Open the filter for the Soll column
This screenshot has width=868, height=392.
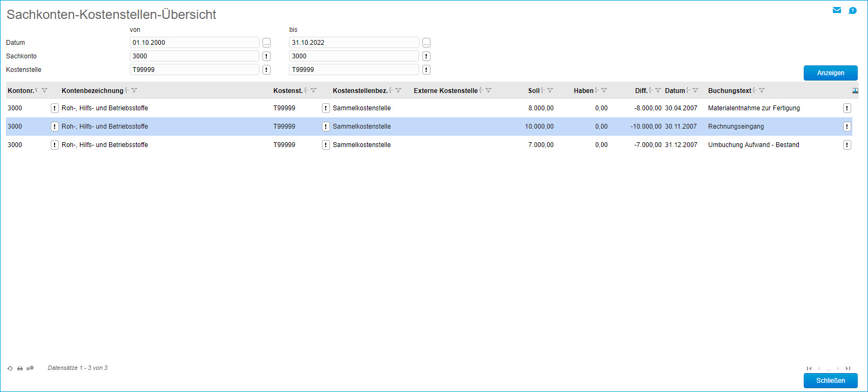tap(550, 91)
